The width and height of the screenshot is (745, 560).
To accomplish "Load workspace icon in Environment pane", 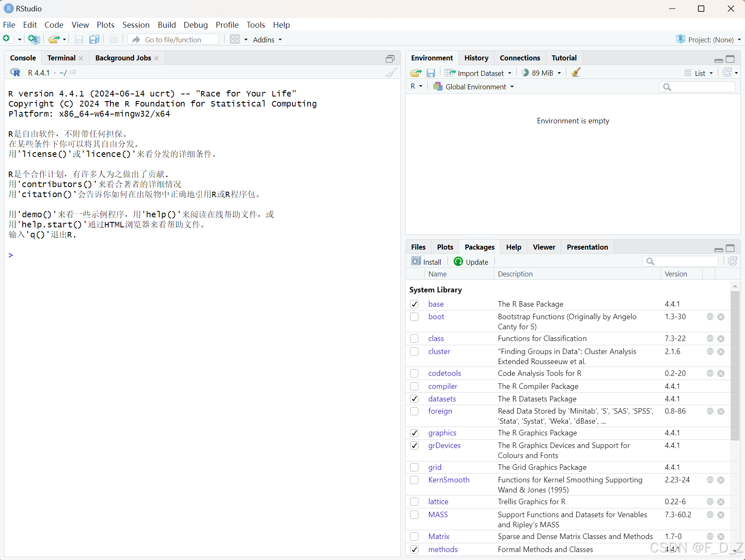I will (416, 73).
